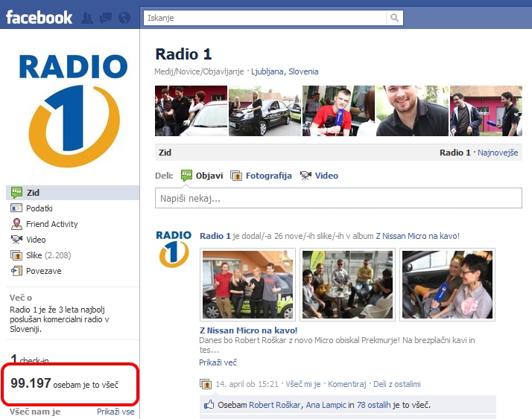This screenshot has width=532, height=419.
Task: Click the Radio 1 post avatar
Action: coord(174,249)
